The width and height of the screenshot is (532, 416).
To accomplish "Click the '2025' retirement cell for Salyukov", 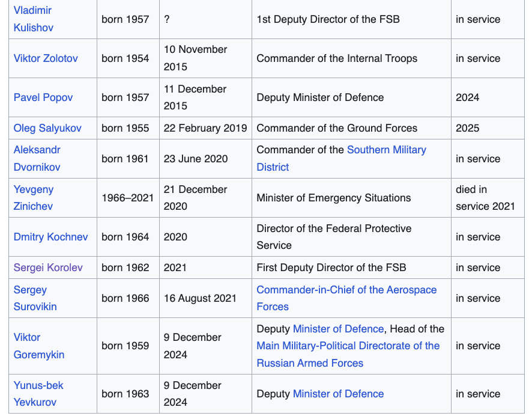I will (488, 128).
